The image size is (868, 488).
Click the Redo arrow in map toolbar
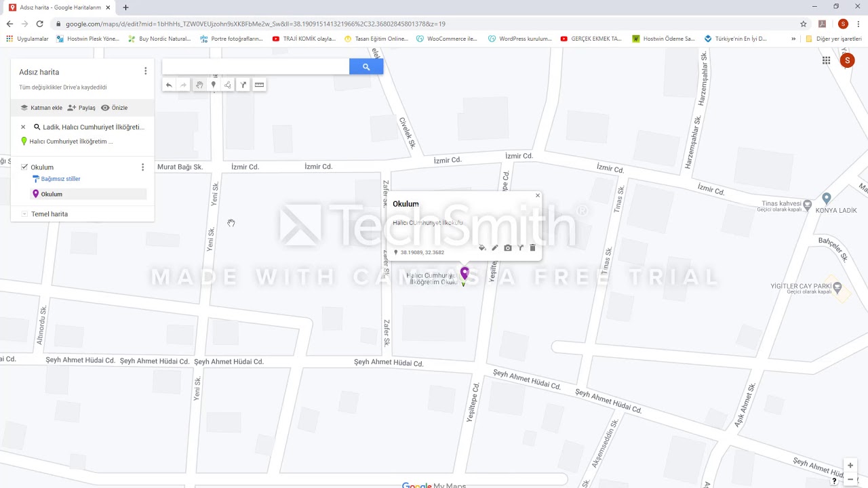click(x=183, y=85)
